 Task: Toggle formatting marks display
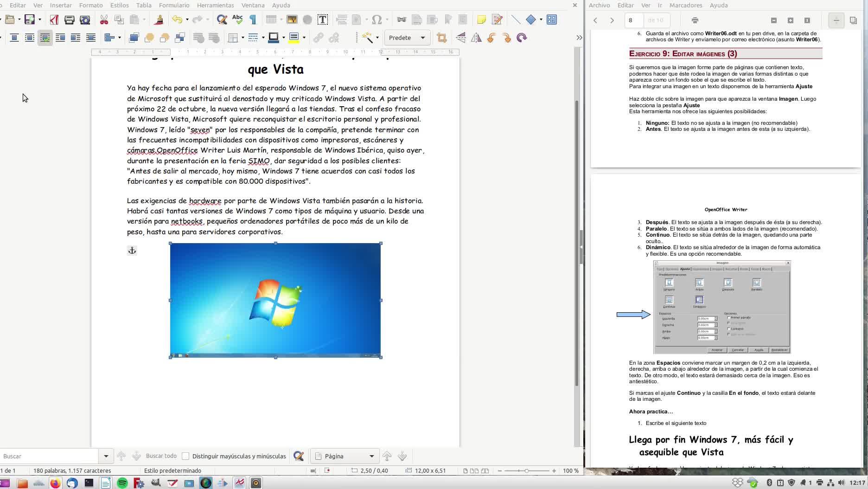point(253,19)
